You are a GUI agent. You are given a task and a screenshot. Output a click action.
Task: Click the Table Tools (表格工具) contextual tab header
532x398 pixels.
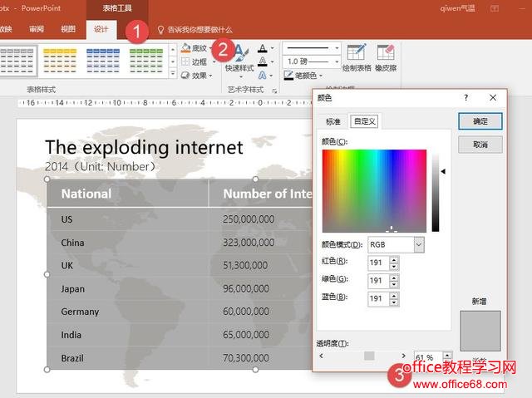coord(117,8)
